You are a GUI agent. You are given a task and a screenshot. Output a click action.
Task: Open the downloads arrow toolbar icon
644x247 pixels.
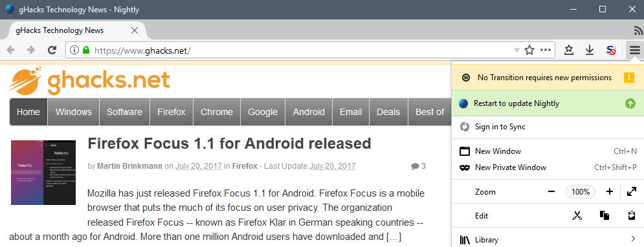click(590, 50)
